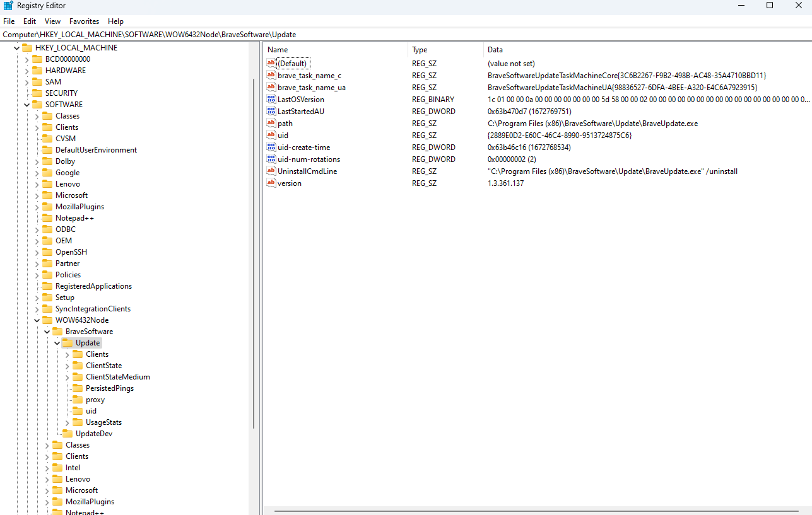
Task: Click the OpenSSH folder icon
Action: tap(47, 252)
